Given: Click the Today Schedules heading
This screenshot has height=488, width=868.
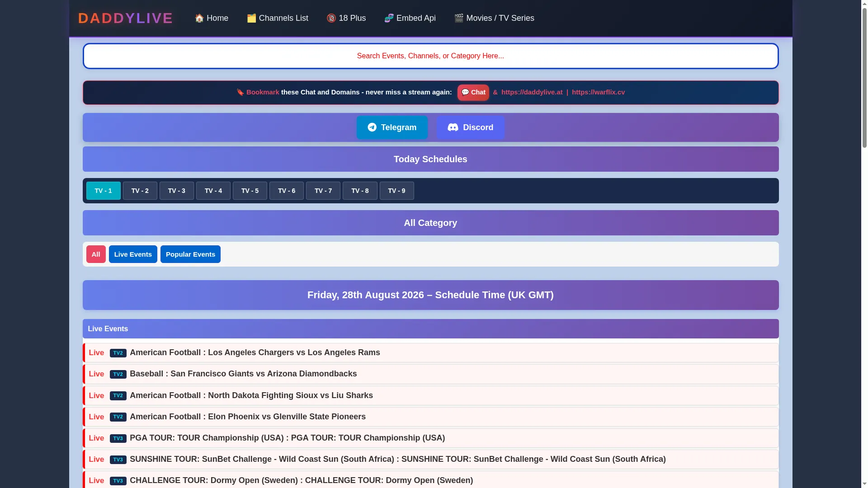Looking at the screenshot, I should coord(430,159).
